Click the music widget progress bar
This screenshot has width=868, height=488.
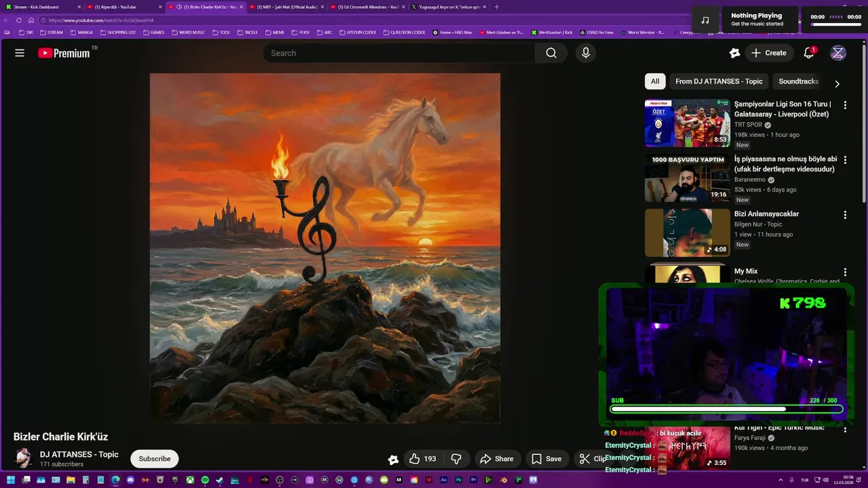836,24
